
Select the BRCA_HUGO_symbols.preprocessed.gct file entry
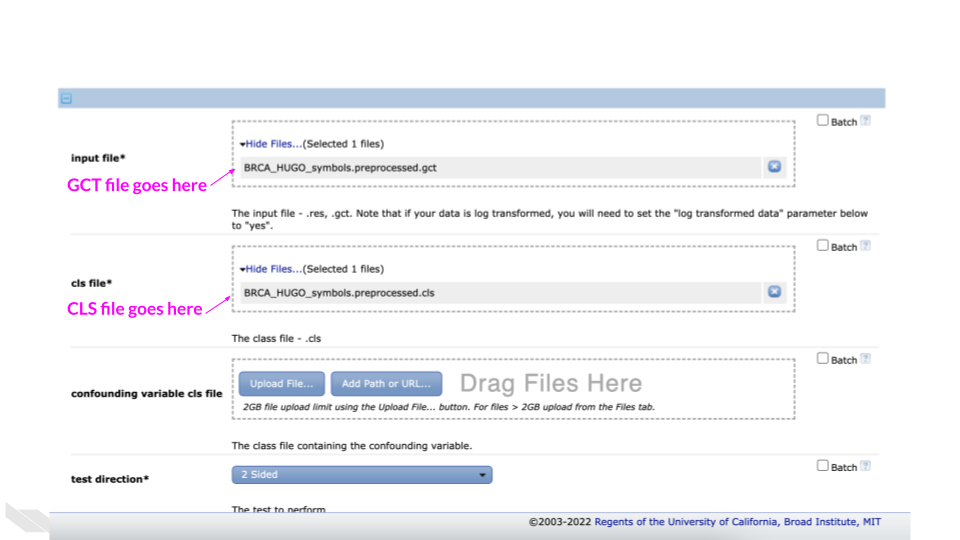coord(500,168)
